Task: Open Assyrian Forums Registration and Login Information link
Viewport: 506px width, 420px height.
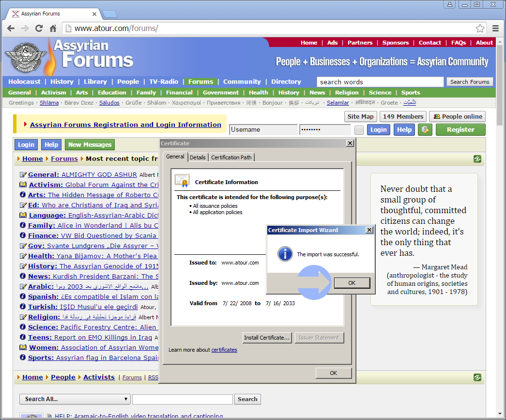Action: coord(125,124)
